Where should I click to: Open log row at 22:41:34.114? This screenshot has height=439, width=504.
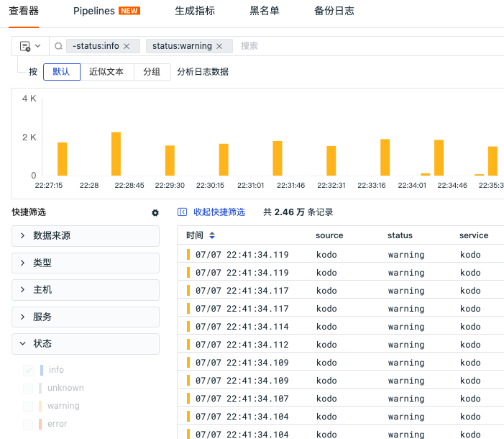pos(341,327)
